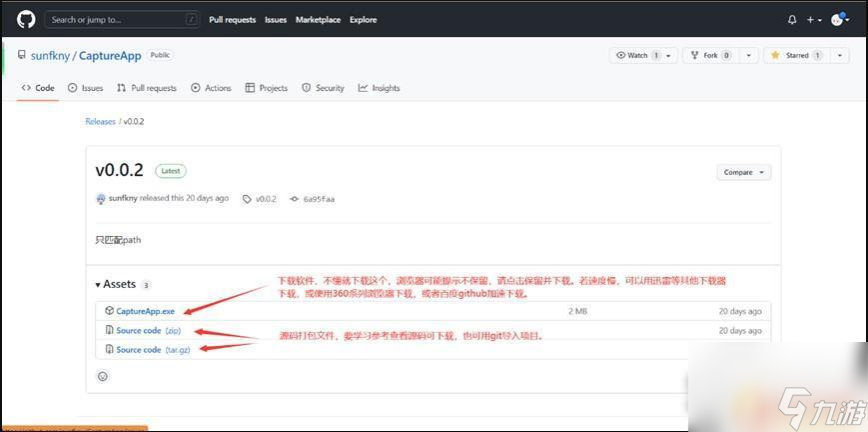Screen dimensions: 868x432
Task: Open the user avatar menu
Action: 840,20
